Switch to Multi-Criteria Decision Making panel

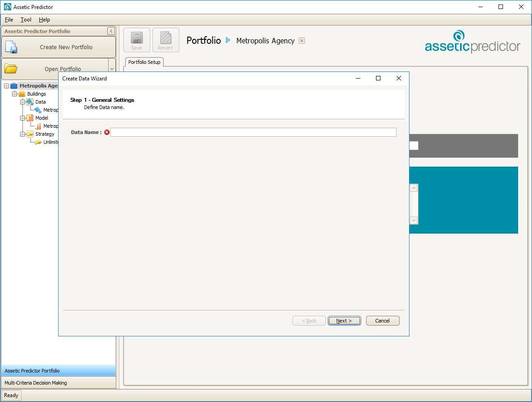pos(59,383)
